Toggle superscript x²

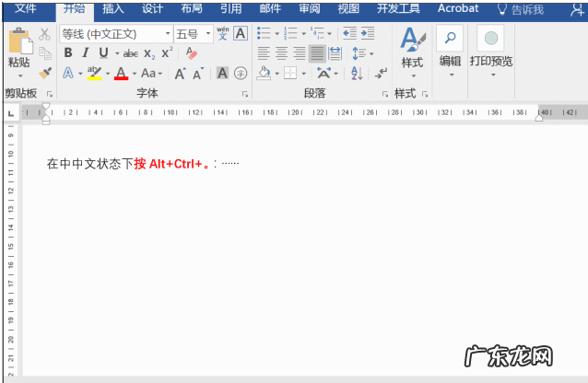pos(167,52)
